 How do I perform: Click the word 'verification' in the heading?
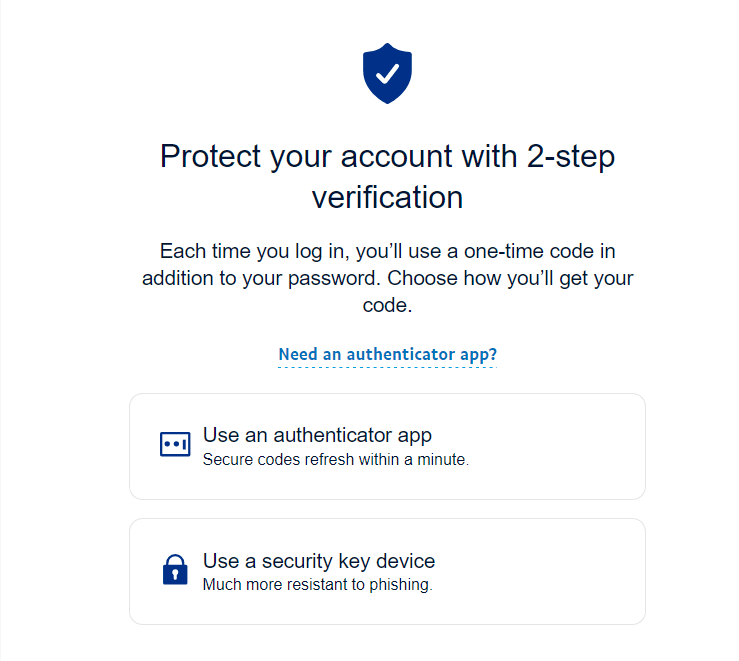pos(387,197)
